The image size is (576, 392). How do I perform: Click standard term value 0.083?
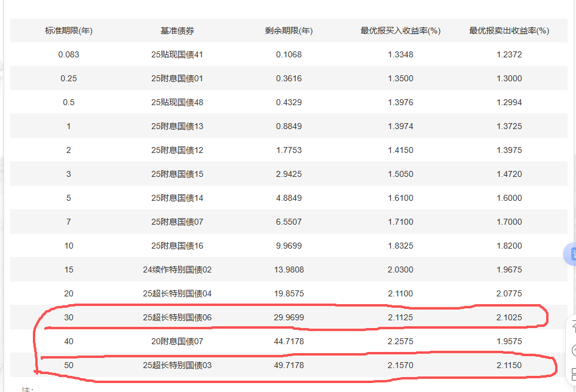pos(69,55)
